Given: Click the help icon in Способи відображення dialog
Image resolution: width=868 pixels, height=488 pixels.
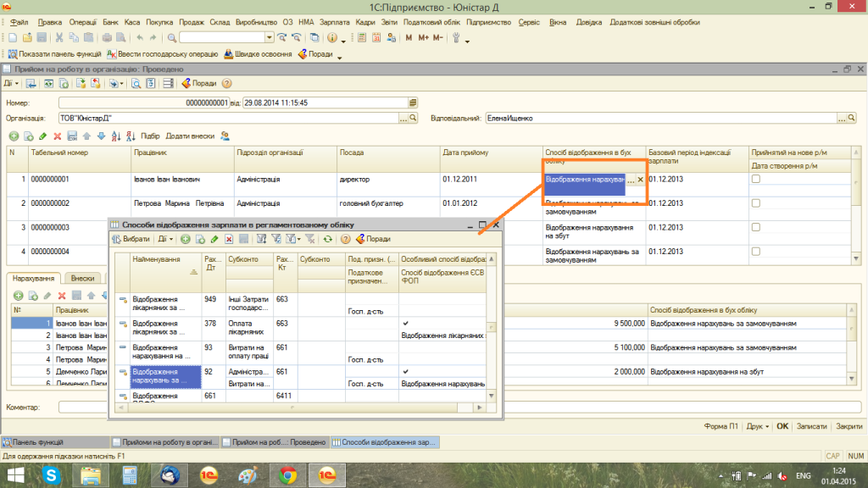Looking at the screenshot, I should 346,239.
